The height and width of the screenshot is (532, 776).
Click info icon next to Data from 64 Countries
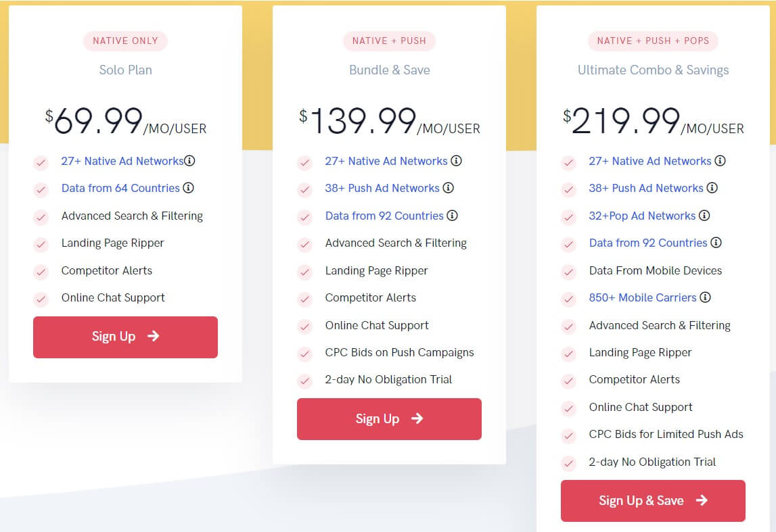(189, 188)
